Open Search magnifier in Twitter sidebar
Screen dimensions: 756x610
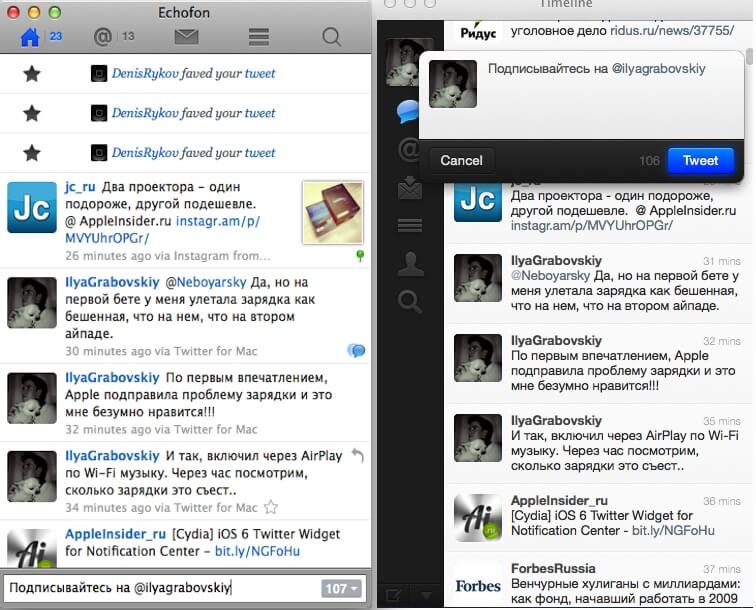pos(410,302)
